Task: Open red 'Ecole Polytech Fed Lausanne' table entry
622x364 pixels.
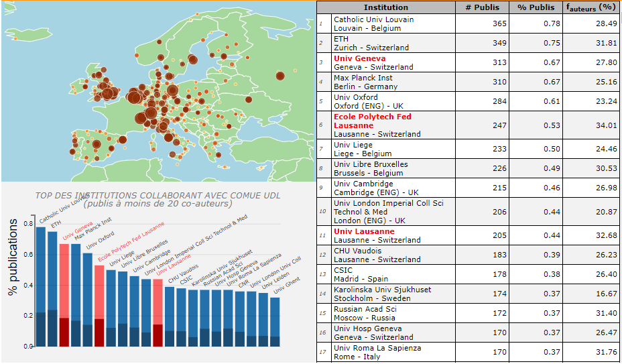Action: [x=372, y=121]
